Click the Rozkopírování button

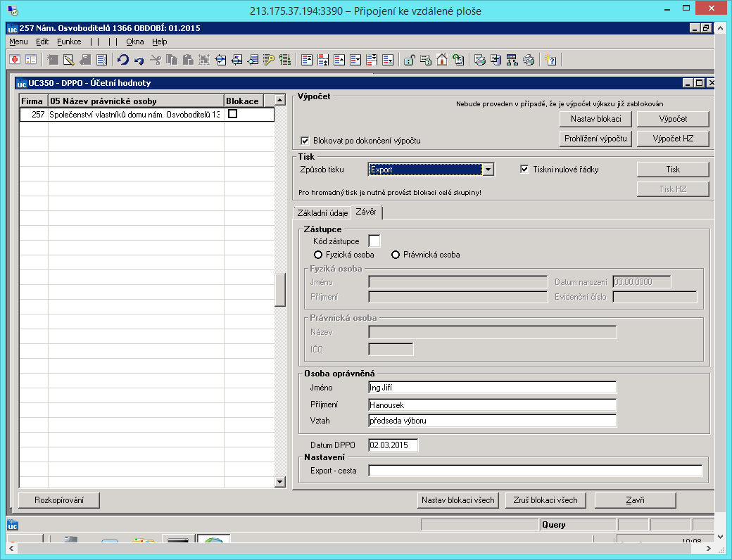tap(59, 500)
